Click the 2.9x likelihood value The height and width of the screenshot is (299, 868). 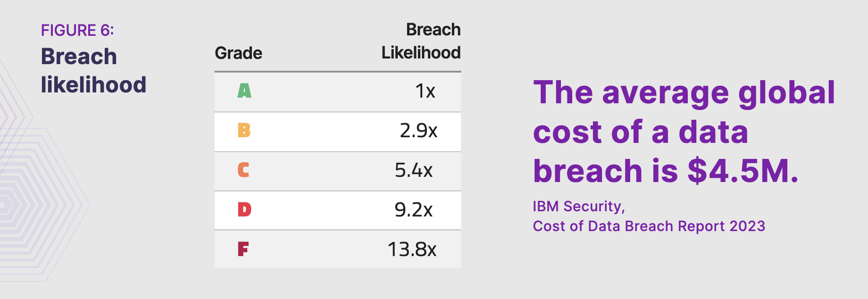pos(418,131)
